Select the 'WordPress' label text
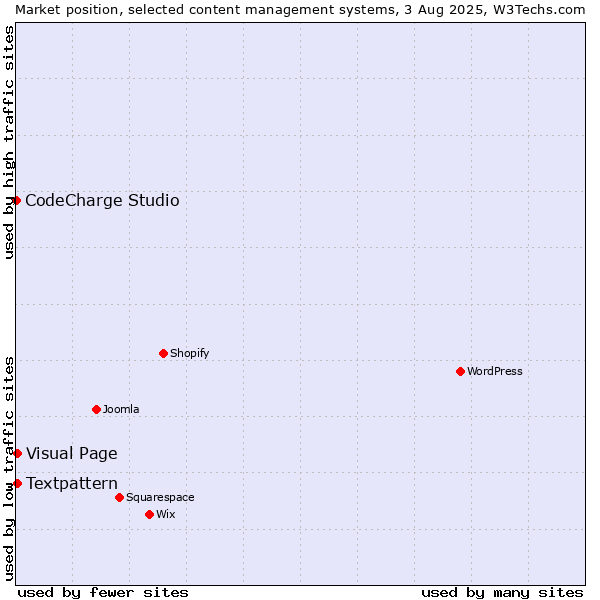 point(494,371)
